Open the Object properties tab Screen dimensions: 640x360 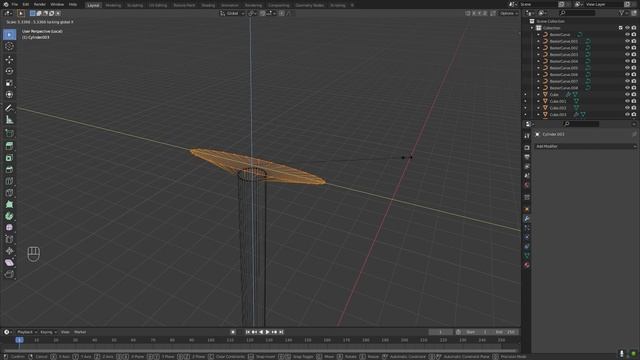pos(527,209)
